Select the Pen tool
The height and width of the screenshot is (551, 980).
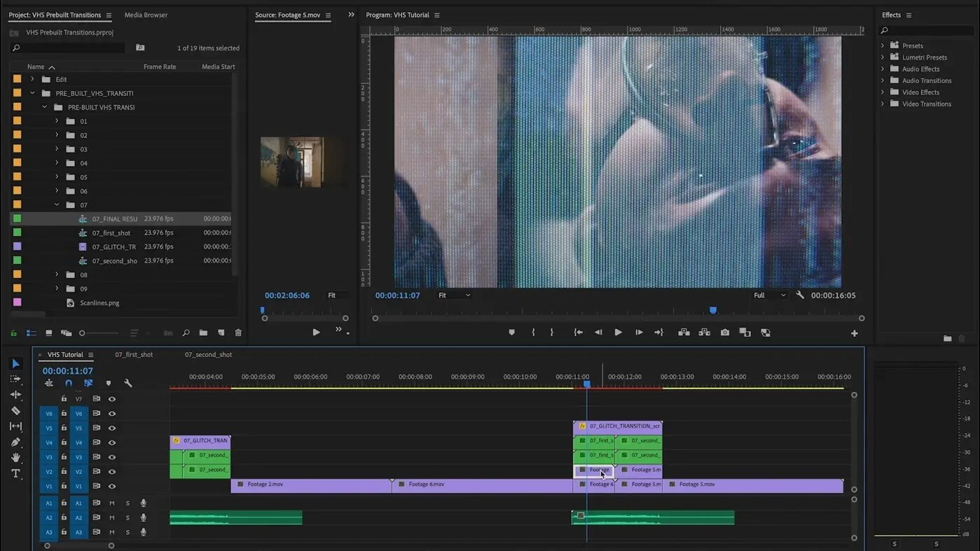click(15, 442)
